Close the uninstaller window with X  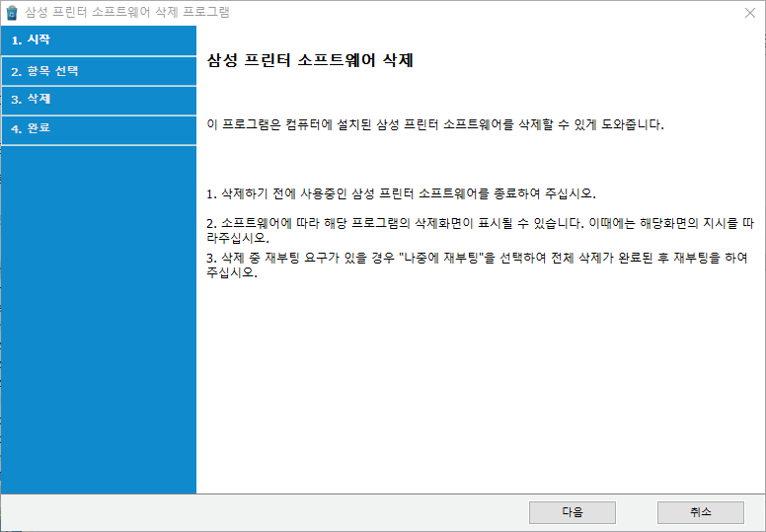(750, 13)
